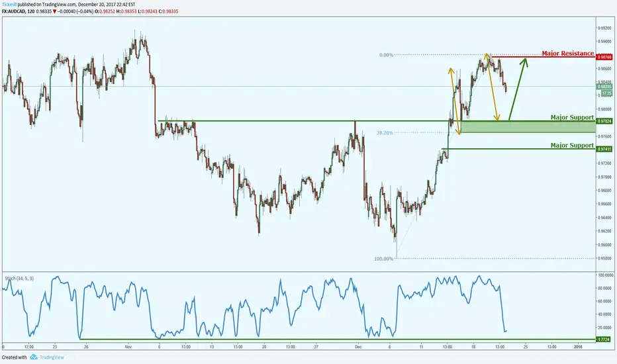
Task: Click the Major Support label at 0.97824
Action: tap(572, 117)
